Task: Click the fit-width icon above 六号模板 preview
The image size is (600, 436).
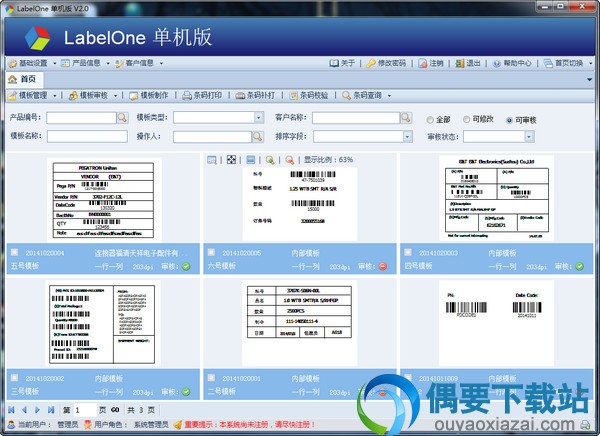Action: click(251, 160)
